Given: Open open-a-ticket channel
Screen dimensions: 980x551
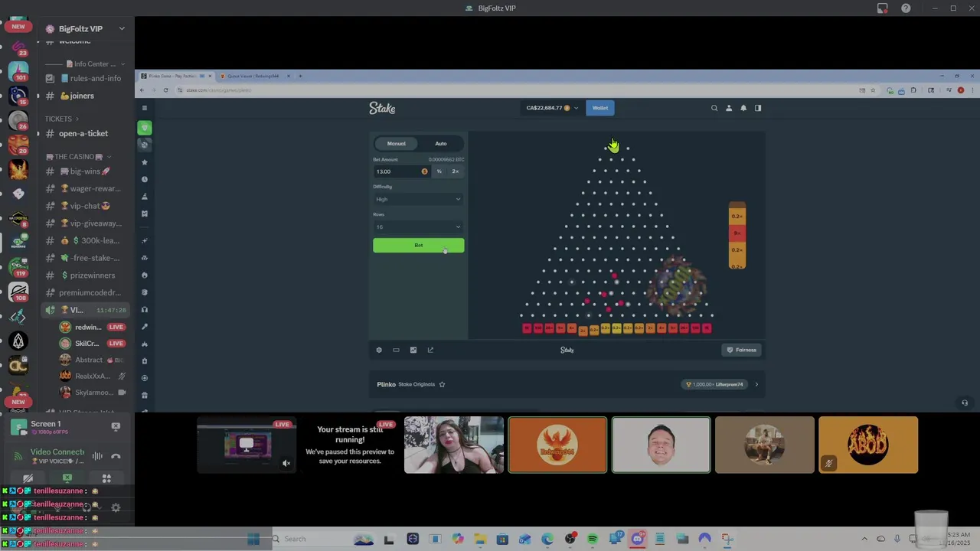Looking at the screenshot, I should [x=85, y=133].
